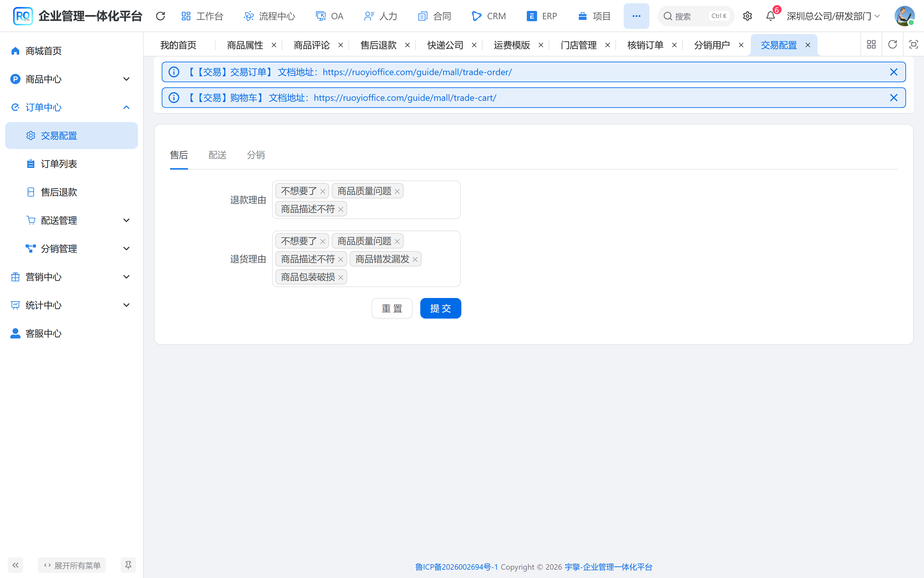Remove 商品包装破损 tag from 退货理由
The image size is (924, 578).
341,277
